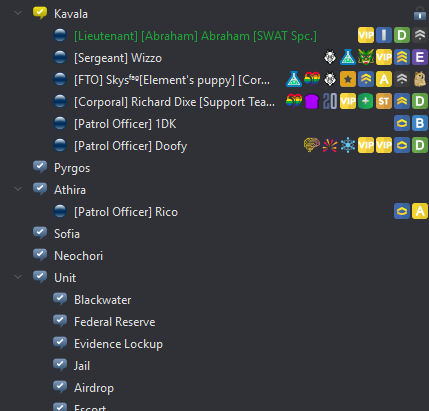Select user [Patrol Officer] Rico
The width and height of the screenshot is (429, 411).
tap(126, 212)
